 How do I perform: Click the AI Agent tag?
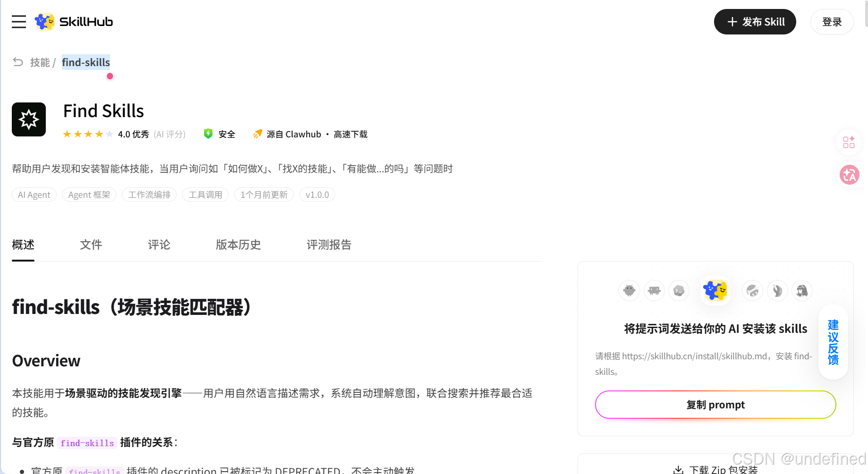pos(34,195)
